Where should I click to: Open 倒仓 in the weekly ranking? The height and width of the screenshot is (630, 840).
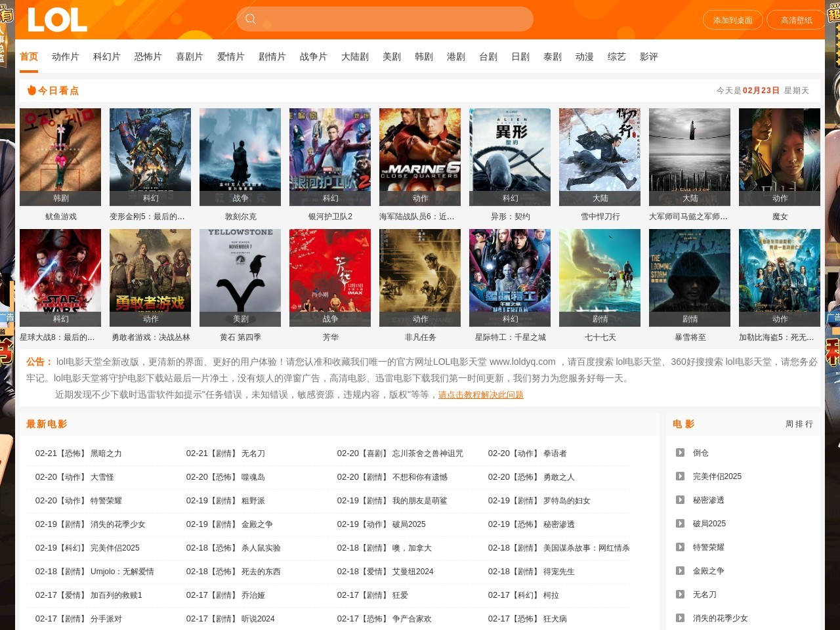click(x=701, y=453)
